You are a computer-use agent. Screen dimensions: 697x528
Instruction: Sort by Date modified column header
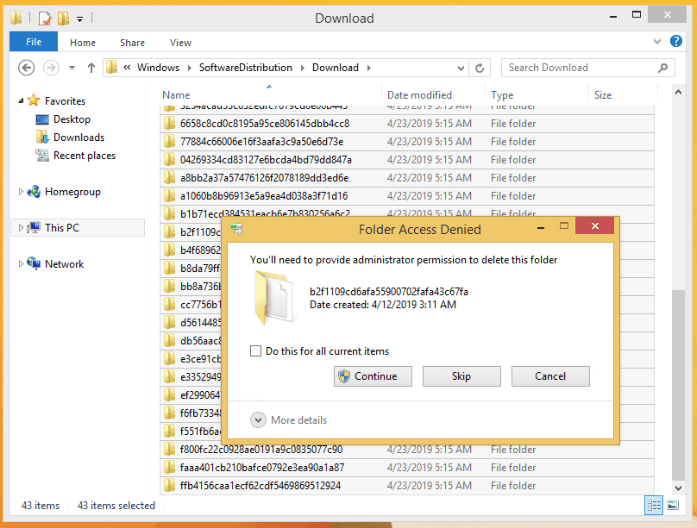pyautogui.click(x=419, y=95)
